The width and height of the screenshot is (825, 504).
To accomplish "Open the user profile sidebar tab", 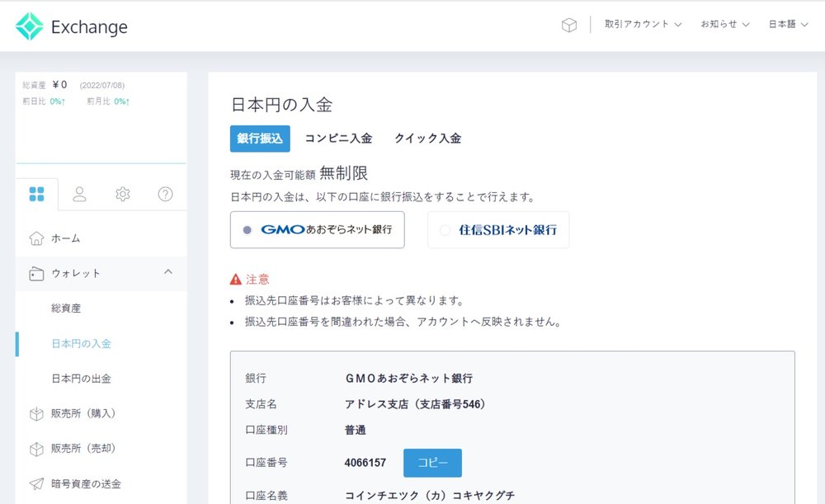I will [79, 194].
